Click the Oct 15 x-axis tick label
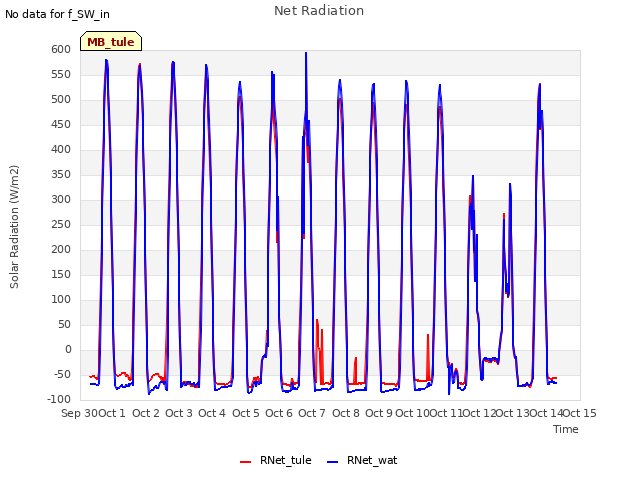 click(x=580, y=413)
